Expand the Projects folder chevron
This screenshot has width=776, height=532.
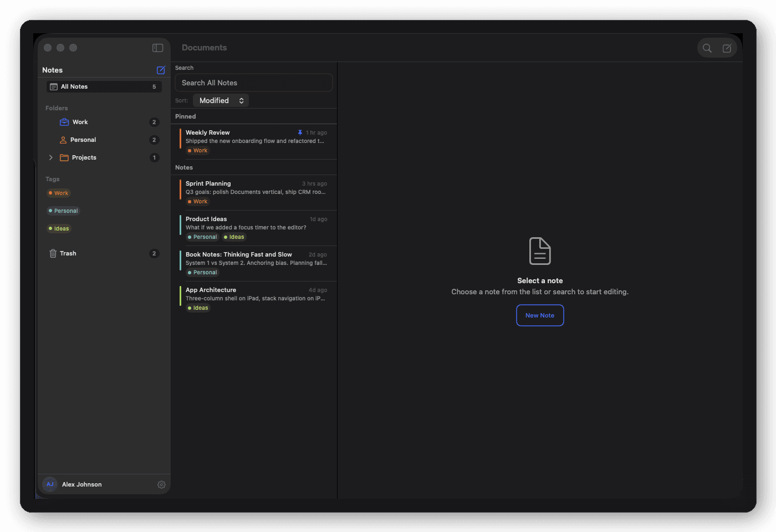pyautogui.click(x=51, y=157)
